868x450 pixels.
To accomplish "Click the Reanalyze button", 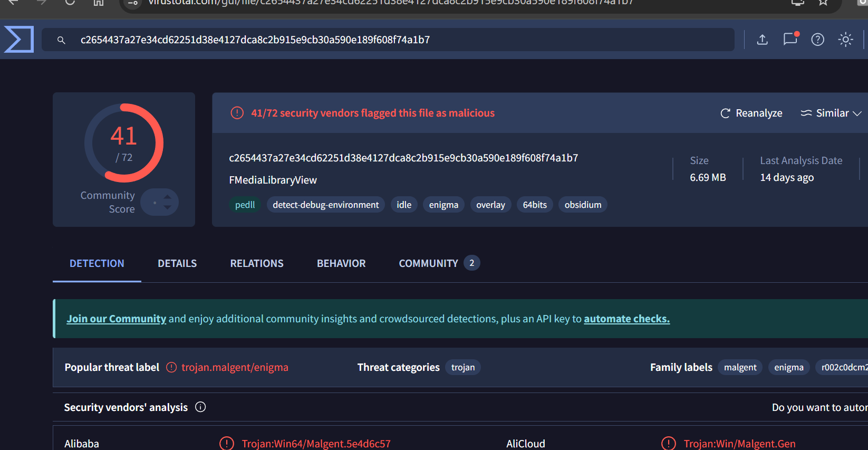I will (x=751, y=113).
